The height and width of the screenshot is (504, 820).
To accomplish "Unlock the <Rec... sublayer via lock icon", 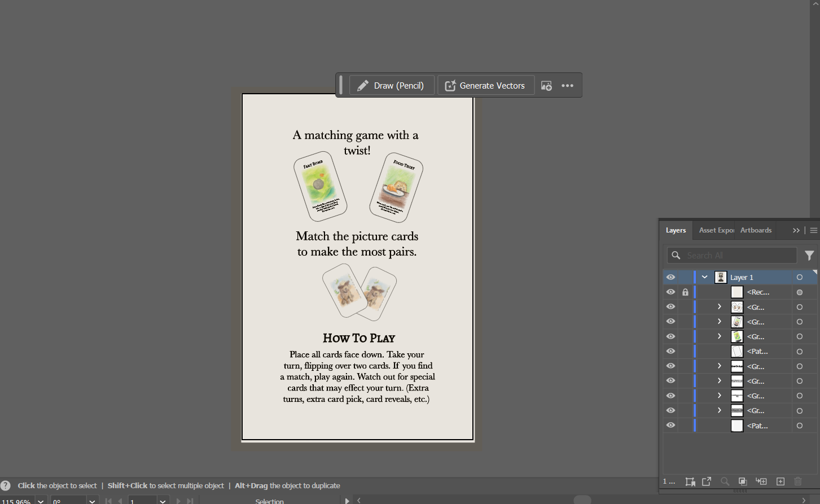I will 685,292.
